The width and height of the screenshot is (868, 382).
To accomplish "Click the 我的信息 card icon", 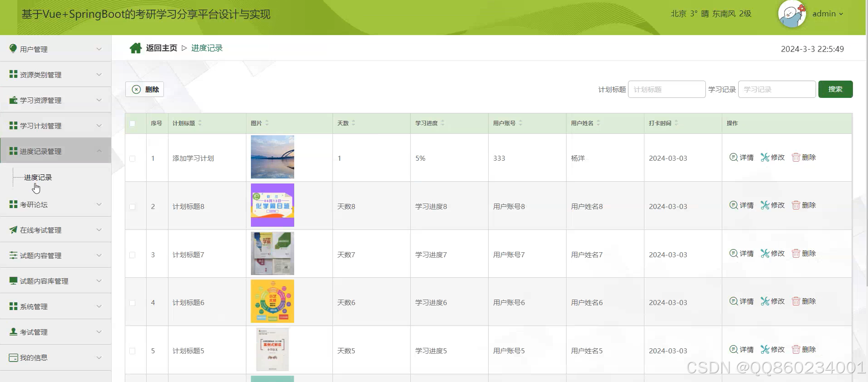I will (13, 357).
